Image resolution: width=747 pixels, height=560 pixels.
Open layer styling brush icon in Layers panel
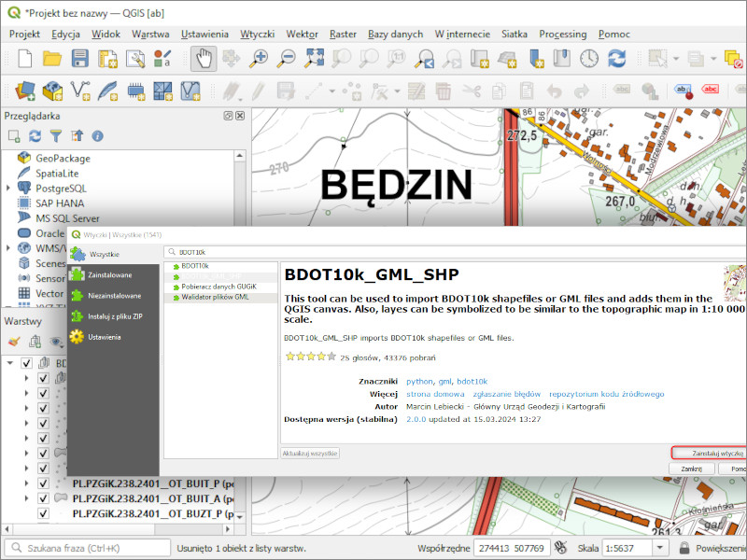click(14, 342)
